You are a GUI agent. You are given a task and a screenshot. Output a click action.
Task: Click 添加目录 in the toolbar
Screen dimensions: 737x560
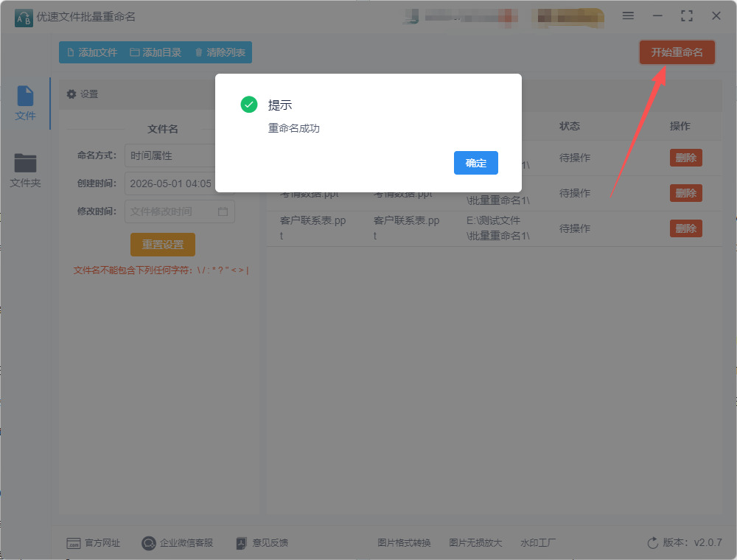pyautogui.click(x=156, y=52)
